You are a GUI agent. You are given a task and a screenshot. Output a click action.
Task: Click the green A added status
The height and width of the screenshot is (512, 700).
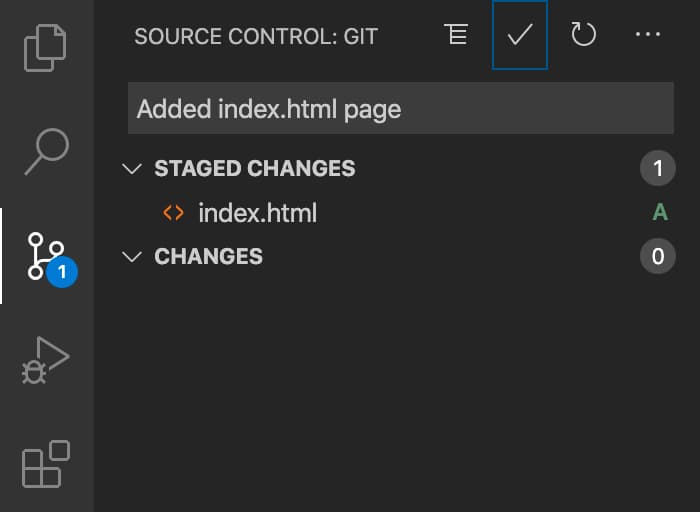(660, 212)
